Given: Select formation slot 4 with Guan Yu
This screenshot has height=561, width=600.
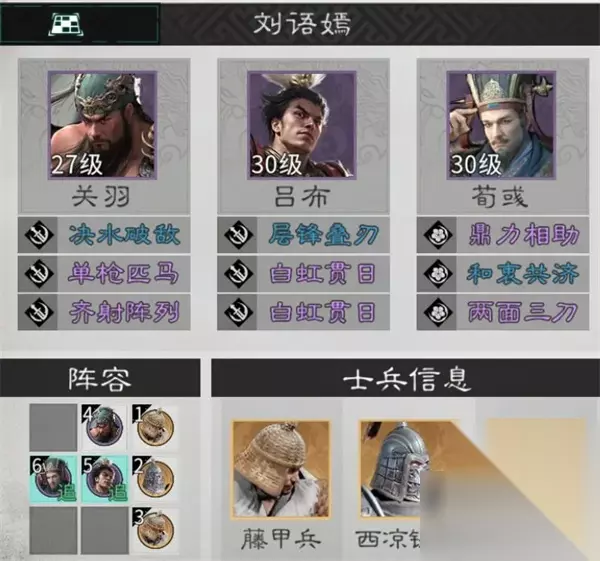Looking at the screenshot, I should 104,427.
